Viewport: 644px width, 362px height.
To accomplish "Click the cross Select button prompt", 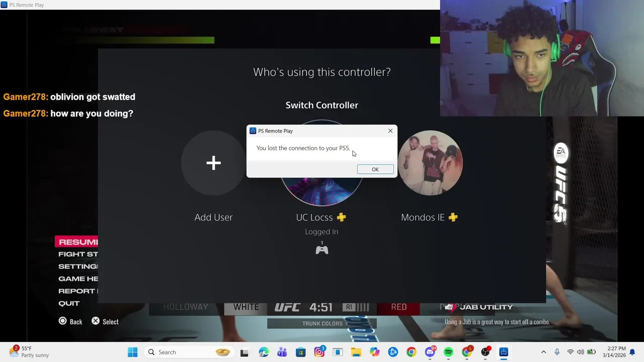I will click(105, 321).
